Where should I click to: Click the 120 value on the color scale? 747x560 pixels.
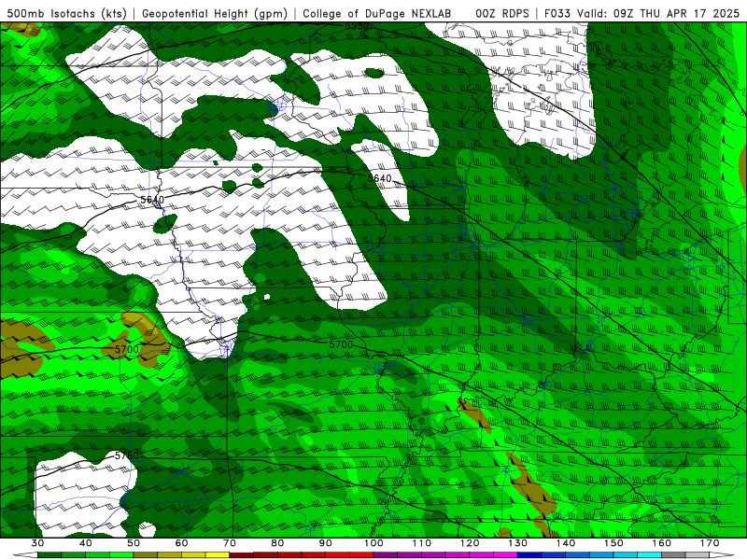pyautogui.click(x=470, y=543)
